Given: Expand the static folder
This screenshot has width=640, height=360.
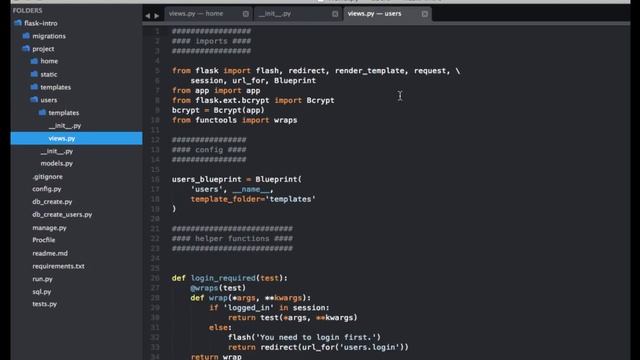Looking at the screenshot, I should click(49, 74).
